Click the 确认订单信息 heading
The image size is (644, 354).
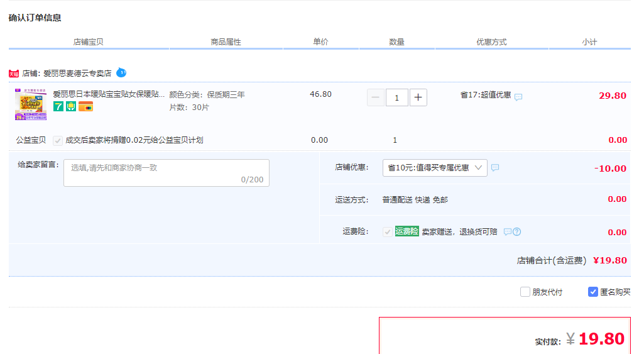pyautogui.click(x=35, y=18)
